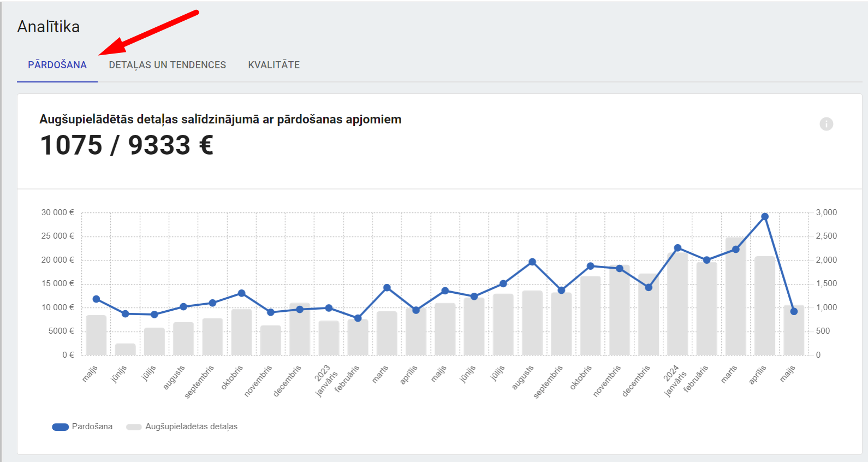This screenshot has width=868, height=462.
Task: Select the highest blue sales data point
Action: pos(765,217)
